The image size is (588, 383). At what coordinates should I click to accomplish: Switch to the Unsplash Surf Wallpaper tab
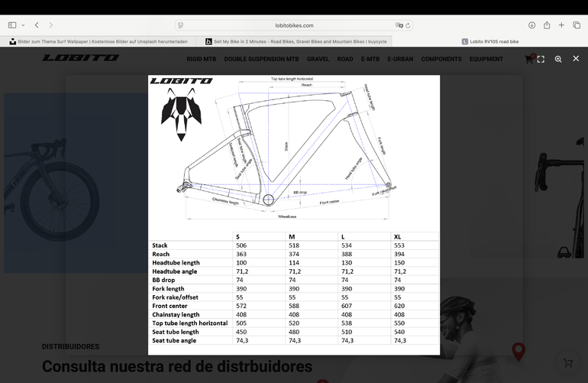click(x=99, y=42)
